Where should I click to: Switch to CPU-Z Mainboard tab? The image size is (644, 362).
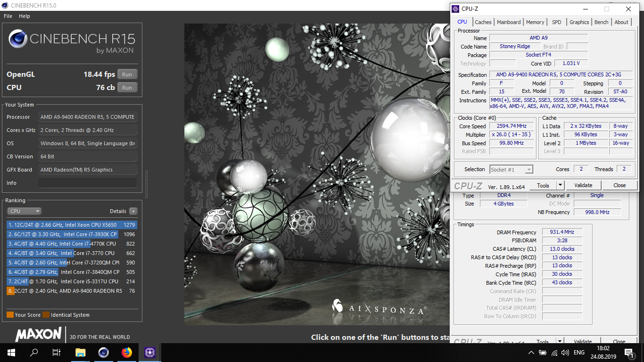pyautogui.click(x=509, y=22)
